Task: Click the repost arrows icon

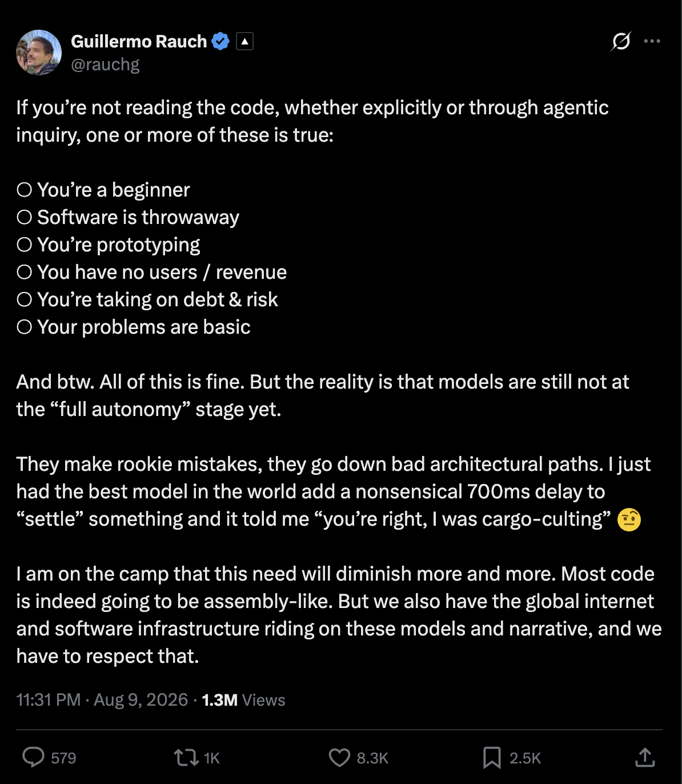Action: point(186,758)
